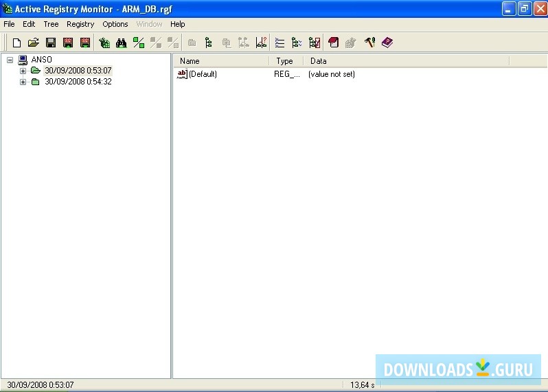Select the 30/09/2008 0:53:07 tree entry
The width and height of the screenshot is (548, 392).
coord(78,71)
